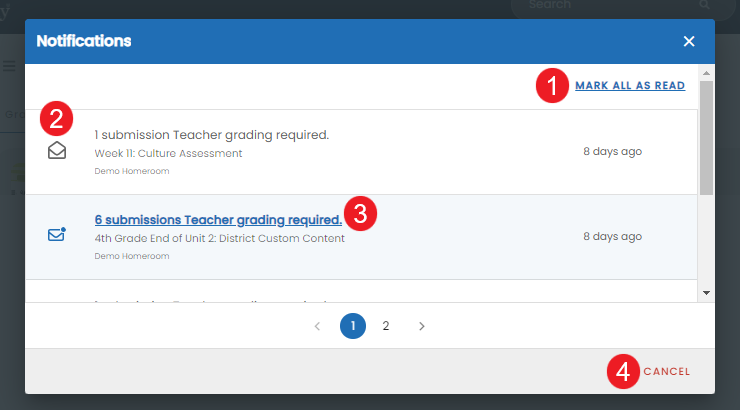Click the scrollbar up arrow
This screenshot has height=410, width=740.
pyautogui.click(x=706, y=73)
